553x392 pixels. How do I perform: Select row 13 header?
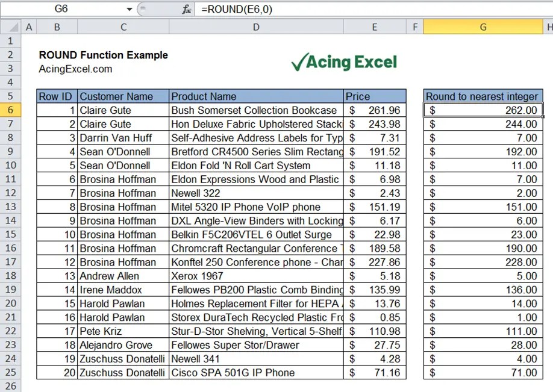coord(11,207)
